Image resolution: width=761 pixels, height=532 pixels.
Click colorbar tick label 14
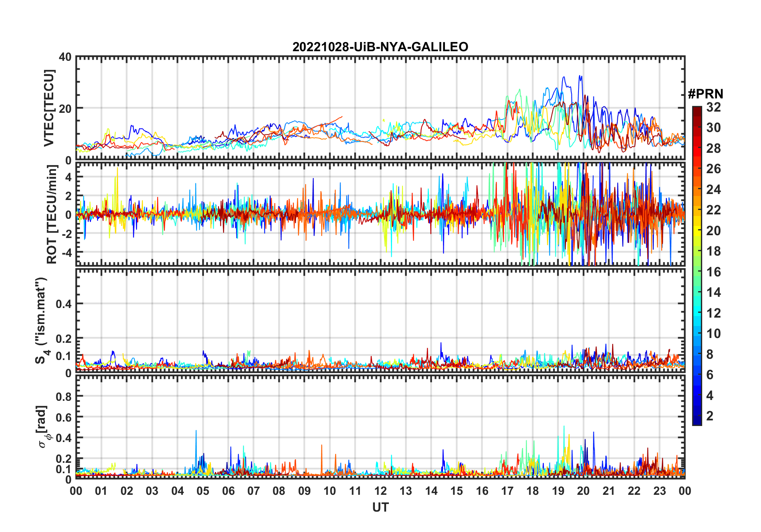[713, 292]
